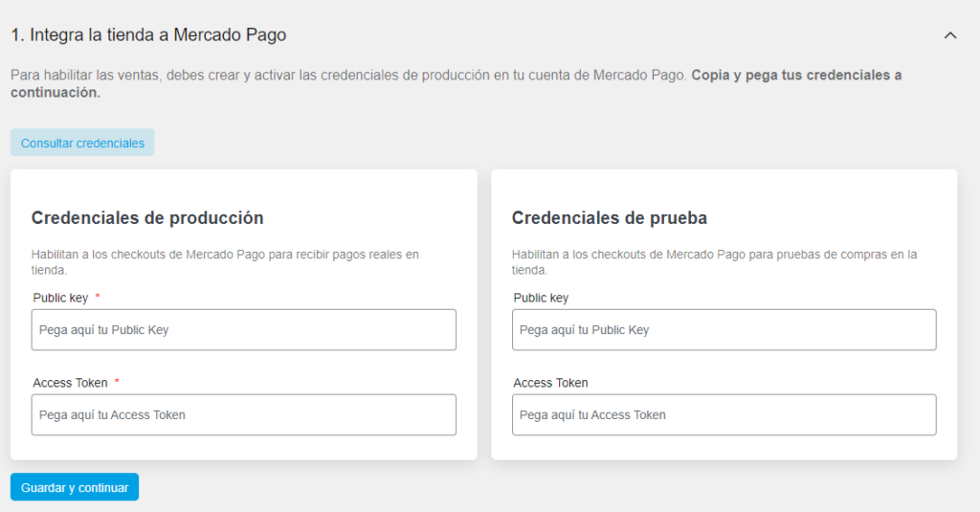Select heading '1. Integra la tienda a Mercado Pago'

pos(148,35)
